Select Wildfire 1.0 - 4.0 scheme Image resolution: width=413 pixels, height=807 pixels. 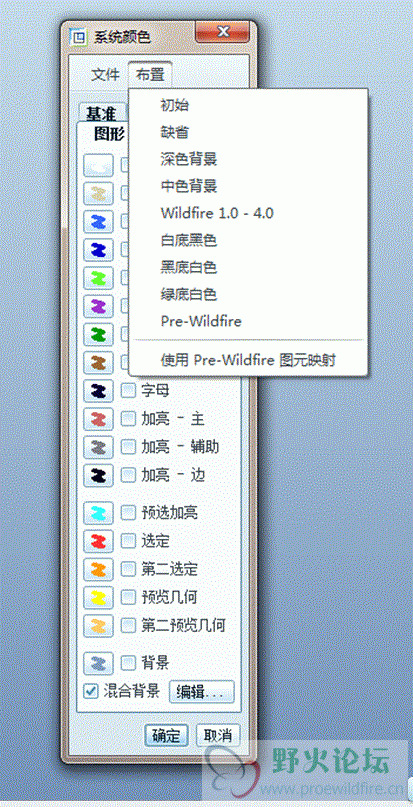click(248, 213)
